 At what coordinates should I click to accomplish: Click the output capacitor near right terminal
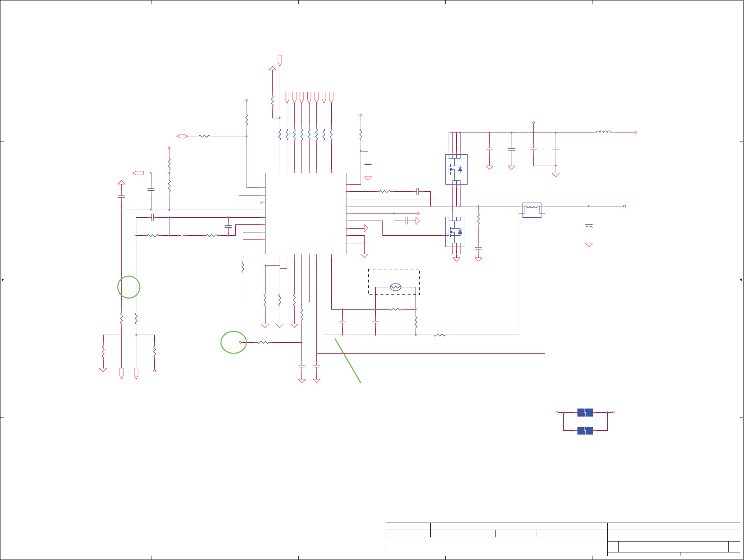click(589, 226)
